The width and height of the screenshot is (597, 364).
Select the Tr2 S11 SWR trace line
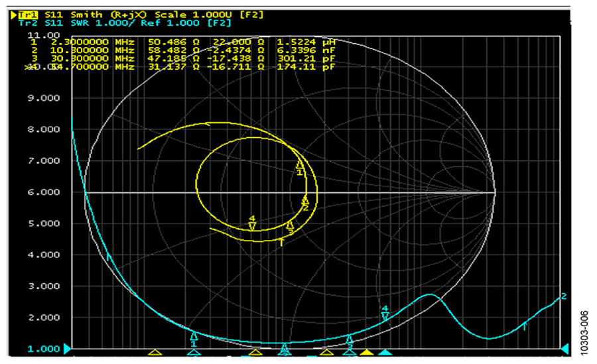click(125, 23)
